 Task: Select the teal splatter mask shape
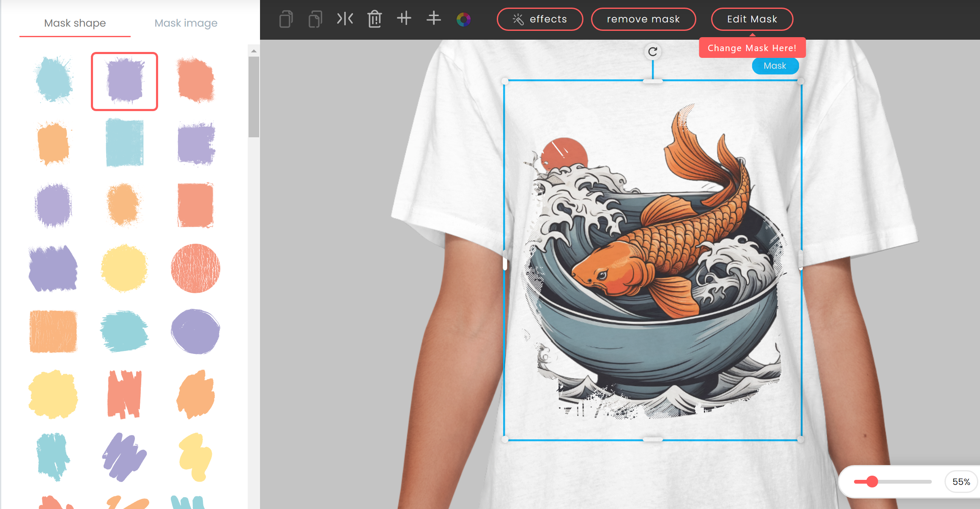(54, 80)
